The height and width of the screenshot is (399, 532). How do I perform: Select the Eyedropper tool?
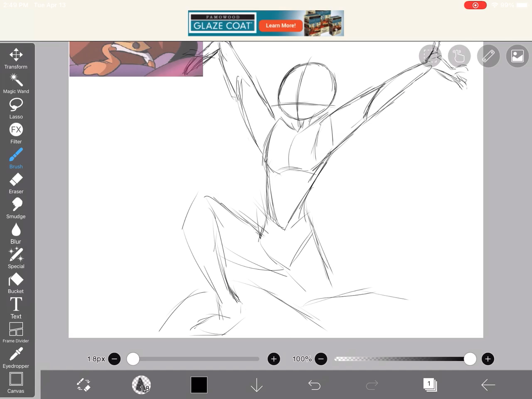coord(16,358)
